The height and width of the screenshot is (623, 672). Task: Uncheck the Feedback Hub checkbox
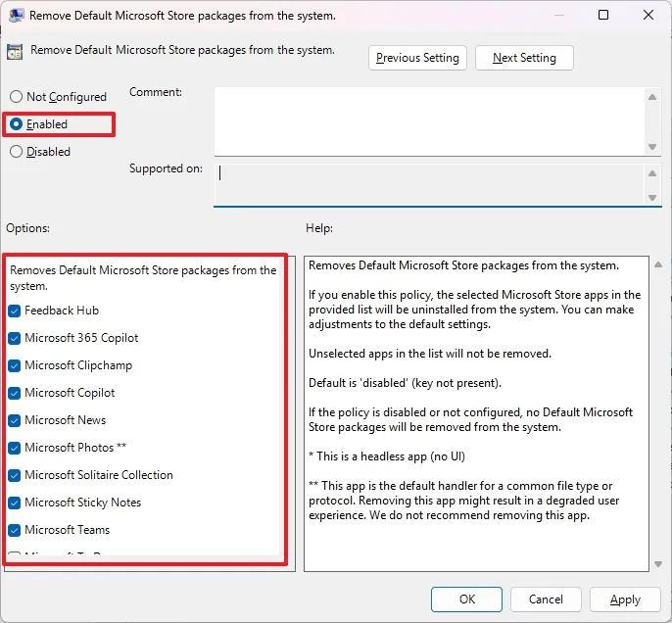pyautogui.click(x=14, y=311)
